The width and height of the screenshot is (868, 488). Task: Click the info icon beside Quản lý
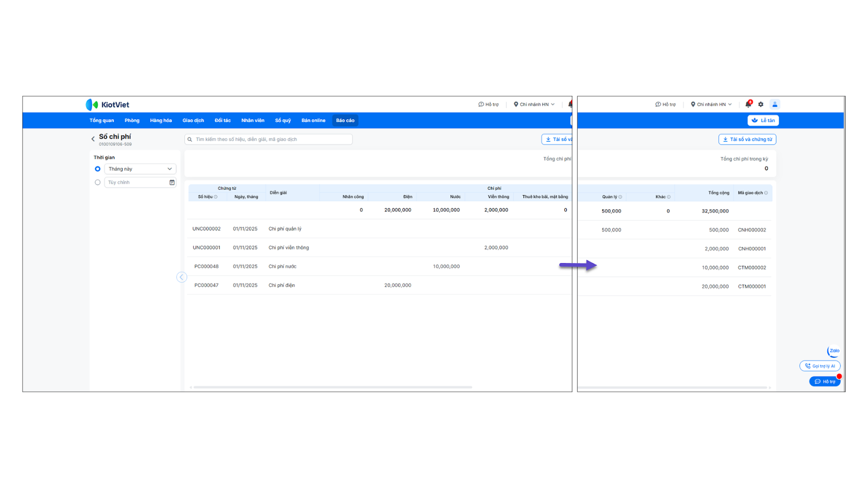coord(620,197)
